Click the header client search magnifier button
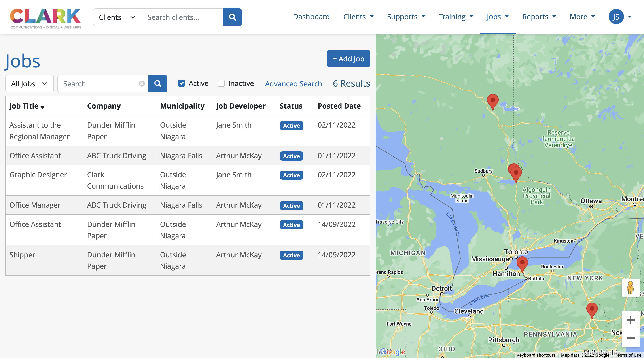The image size is (644, 358). point(232,17)
